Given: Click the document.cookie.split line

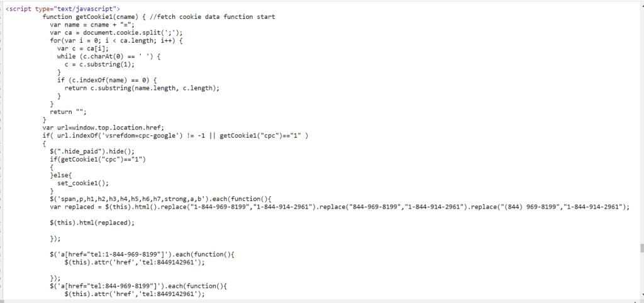Looking at the screenshot, I should point(106,32).
